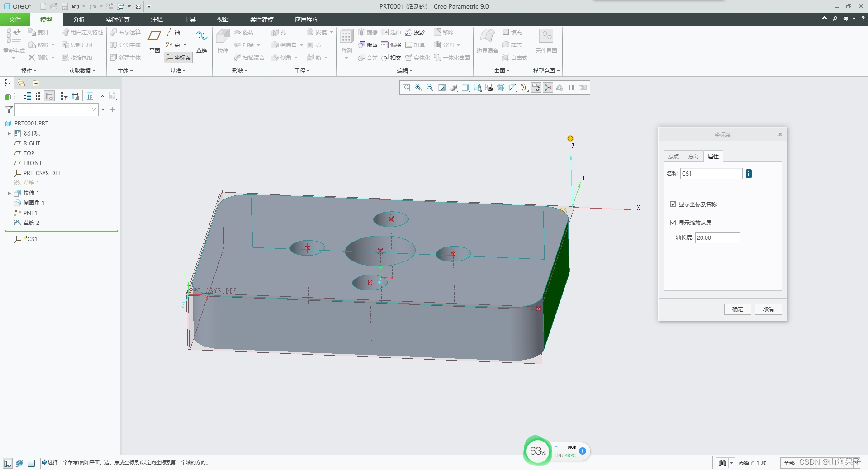Click the 坐标系 coordinate system tool

[178, 57]
